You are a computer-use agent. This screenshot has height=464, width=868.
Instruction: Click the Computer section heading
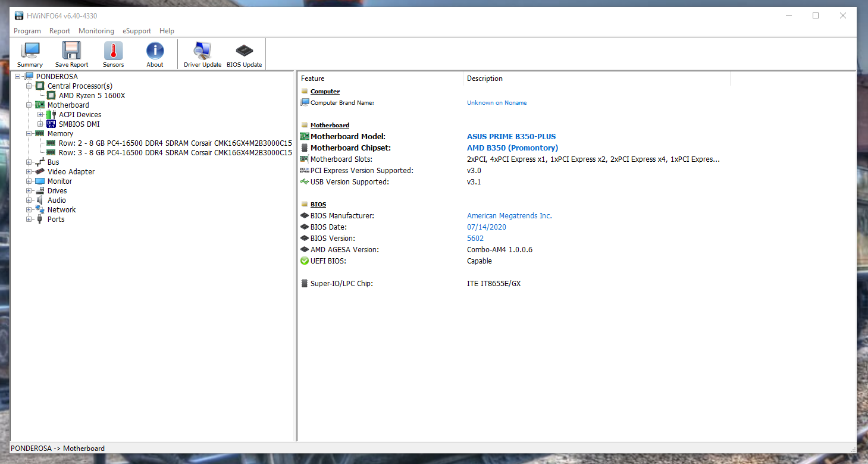pos(325,92)
